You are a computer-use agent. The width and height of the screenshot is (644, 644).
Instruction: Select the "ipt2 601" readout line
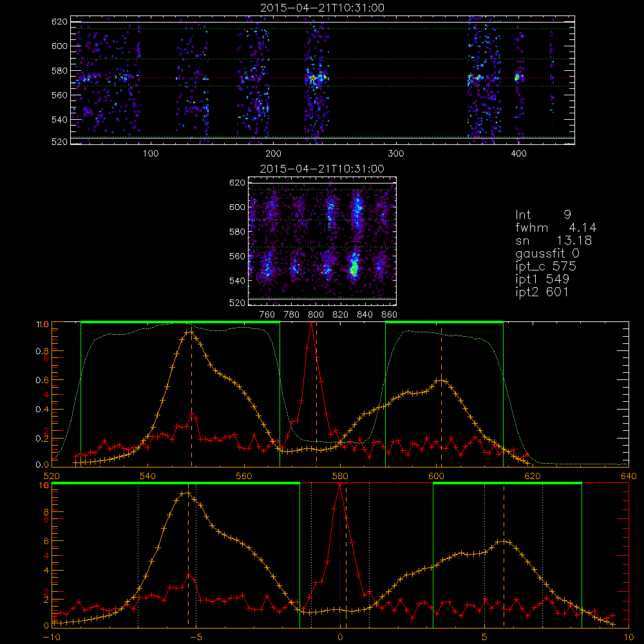coord(542,292)
